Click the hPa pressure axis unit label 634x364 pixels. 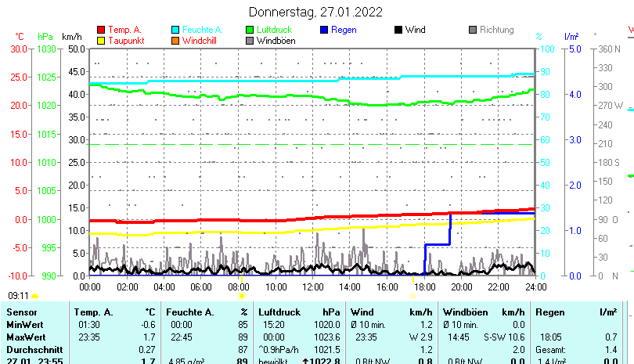coord(46,37)
